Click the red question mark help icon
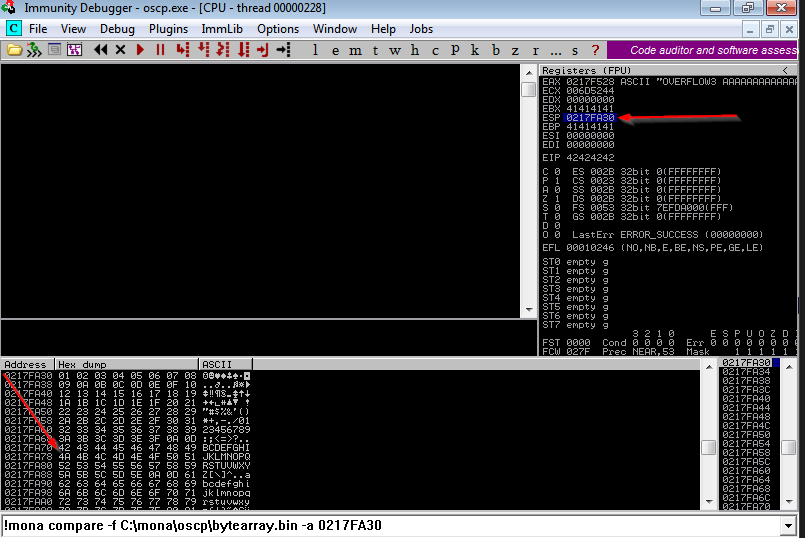This screenshot has width=805, height=538. [595, 50]
